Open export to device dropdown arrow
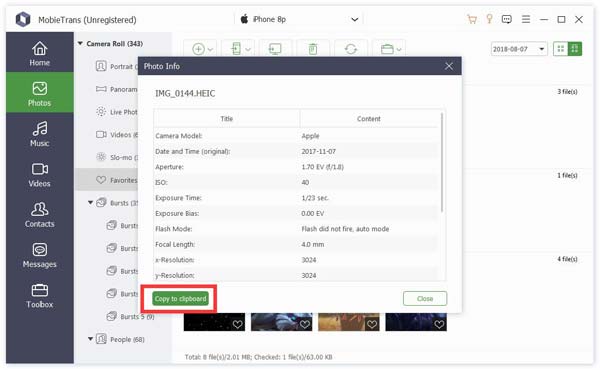The width and height of the screenshot is (600, 370). 248,49
